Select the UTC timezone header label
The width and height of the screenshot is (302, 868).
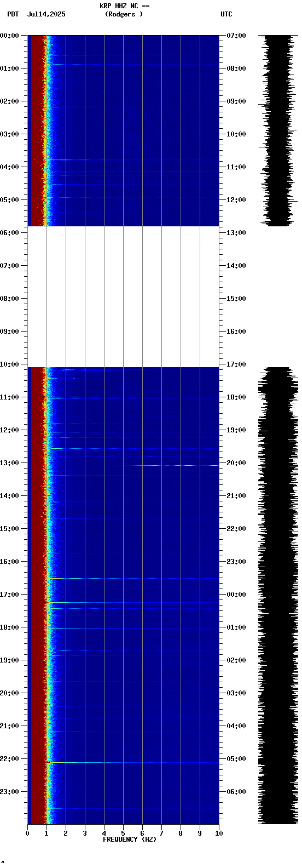click(226, 14)
